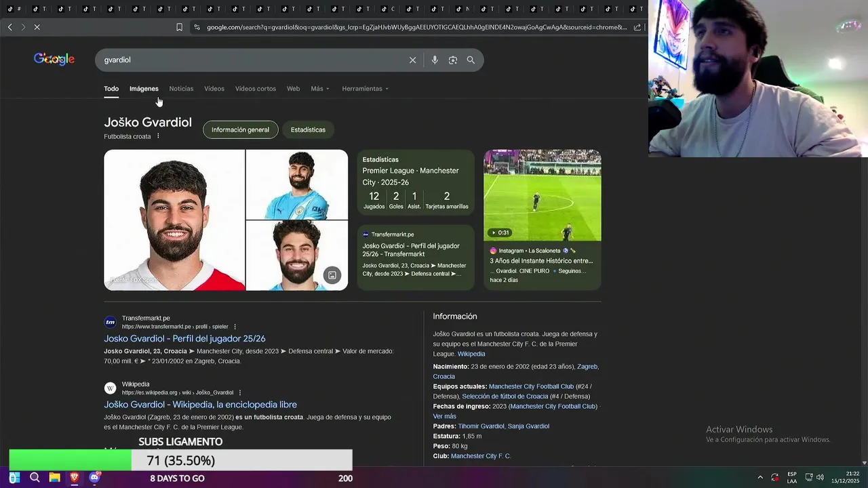Click the more images gallery icon

332,275
